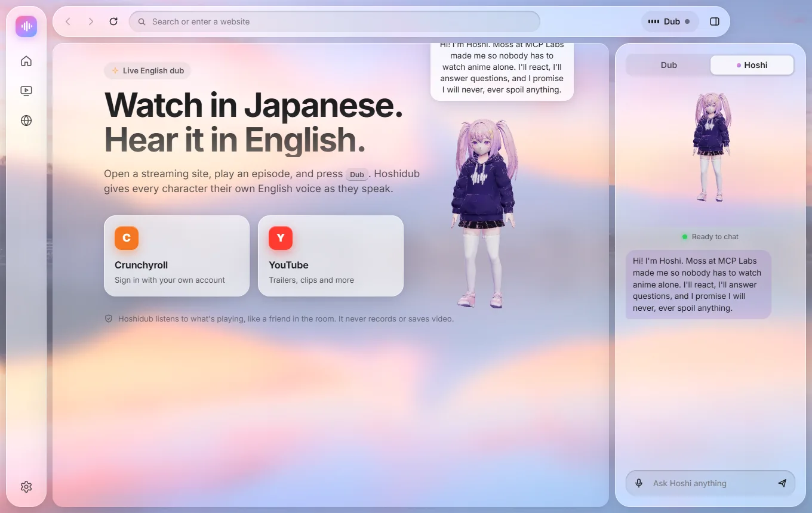Click the Watch in Japanese. headline
812x513 pixels.
254,105
